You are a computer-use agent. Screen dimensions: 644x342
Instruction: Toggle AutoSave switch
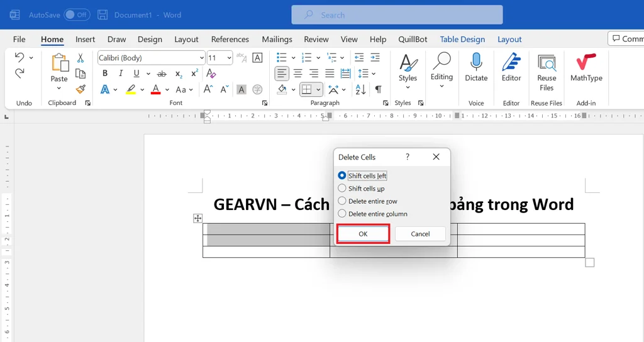coord(76,15)
